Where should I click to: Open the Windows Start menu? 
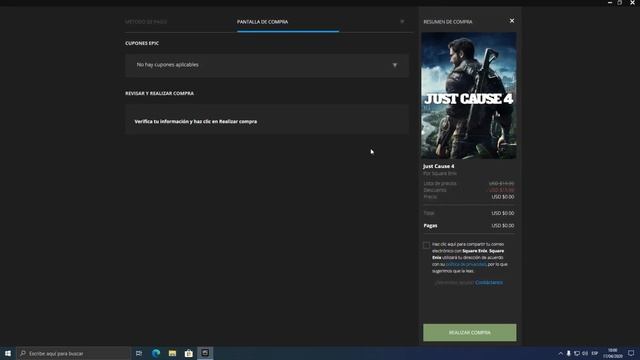[x=8, y=353]
